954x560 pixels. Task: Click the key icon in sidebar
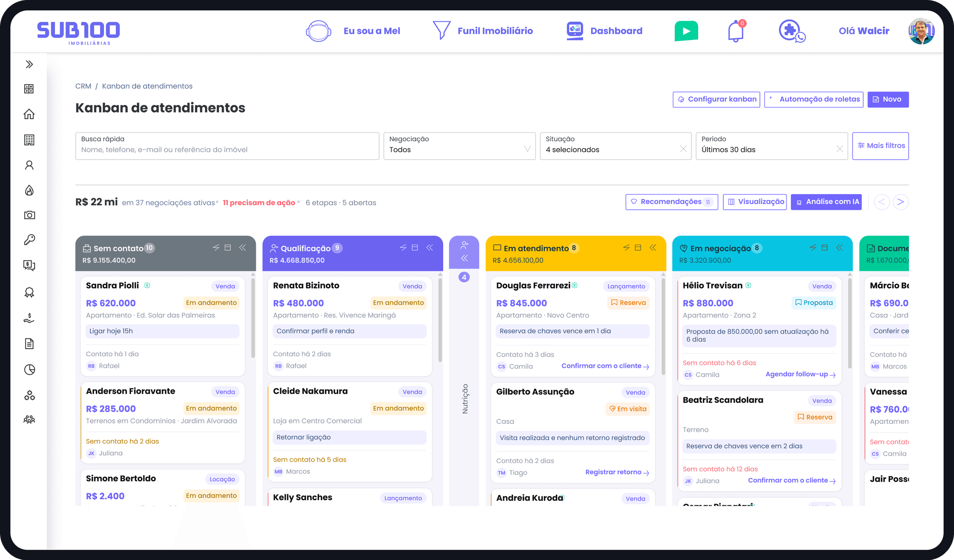tap(29, 240)
